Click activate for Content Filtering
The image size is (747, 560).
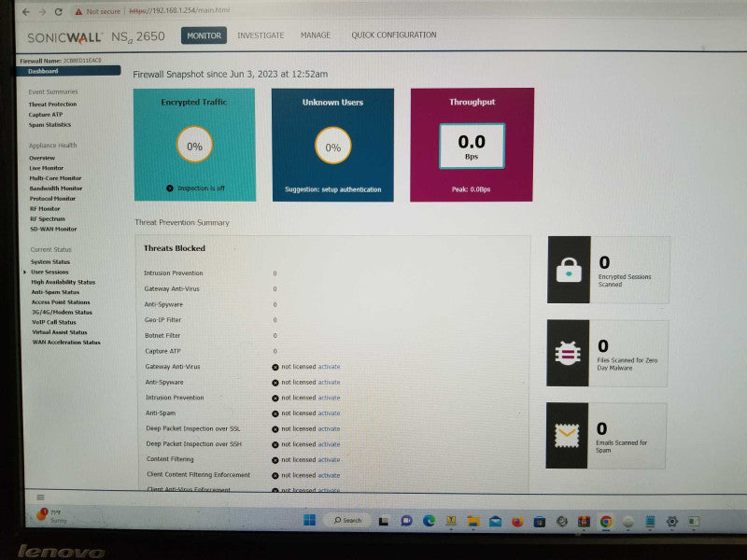[x=330, y=460]
